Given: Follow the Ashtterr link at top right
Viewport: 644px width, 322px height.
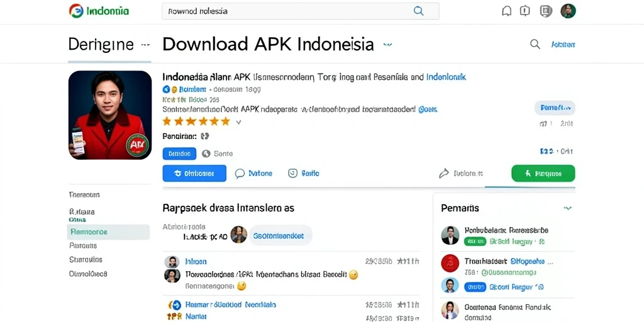Looking at the screenshot, I should [563, 45].
